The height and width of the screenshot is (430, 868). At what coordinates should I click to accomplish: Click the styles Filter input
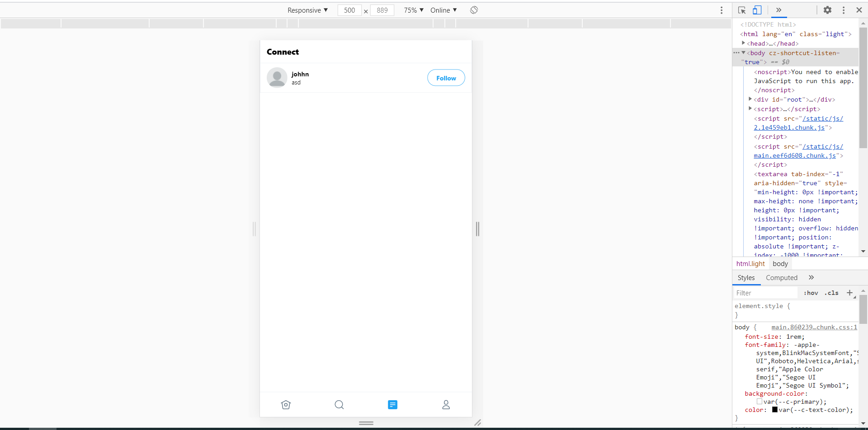pyautogui.click(x=765, y=293)
